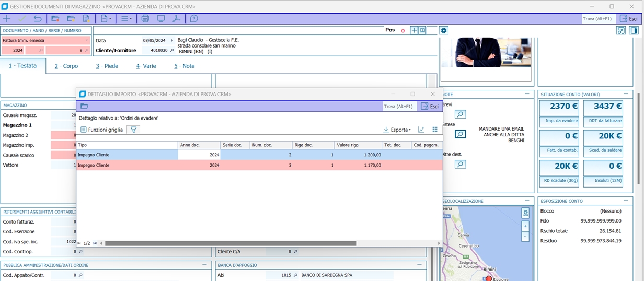The height and width of the screenshot is (281, 644).
Task: Click the horizontal scrollbar in the detail grid
Action: pyautogui.click(x=230, y=243)
